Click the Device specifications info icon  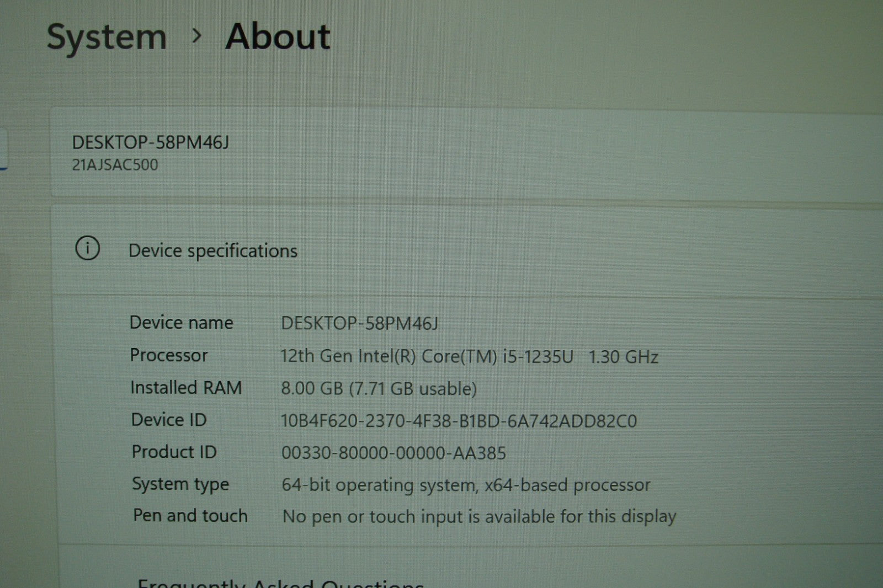[87, 248]
